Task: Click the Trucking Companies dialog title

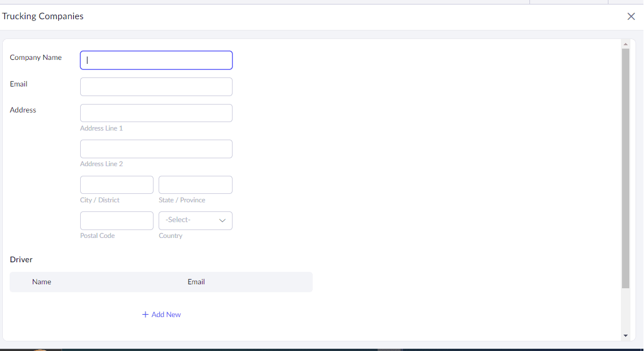Action: pos(43,16)
